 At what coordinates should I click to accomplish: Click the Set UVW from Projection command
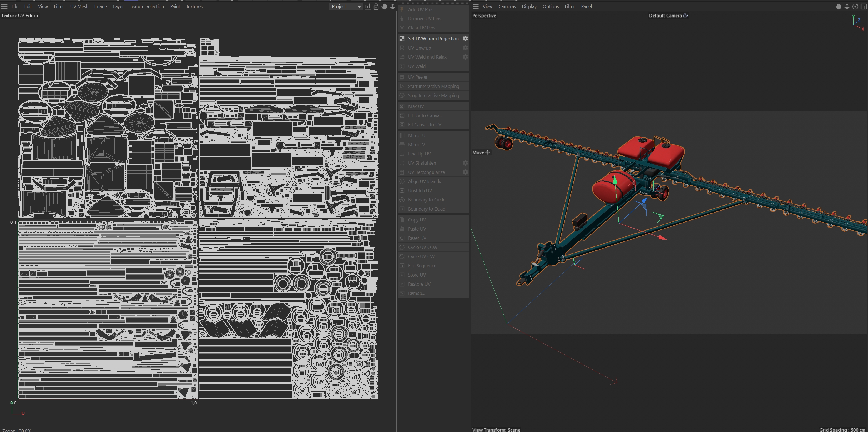(x=433, y=39)
